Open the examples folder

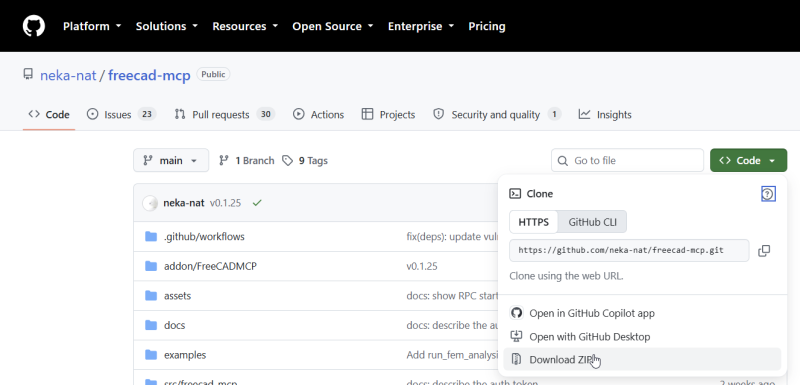pyautogui.click(x=185, y=355)
